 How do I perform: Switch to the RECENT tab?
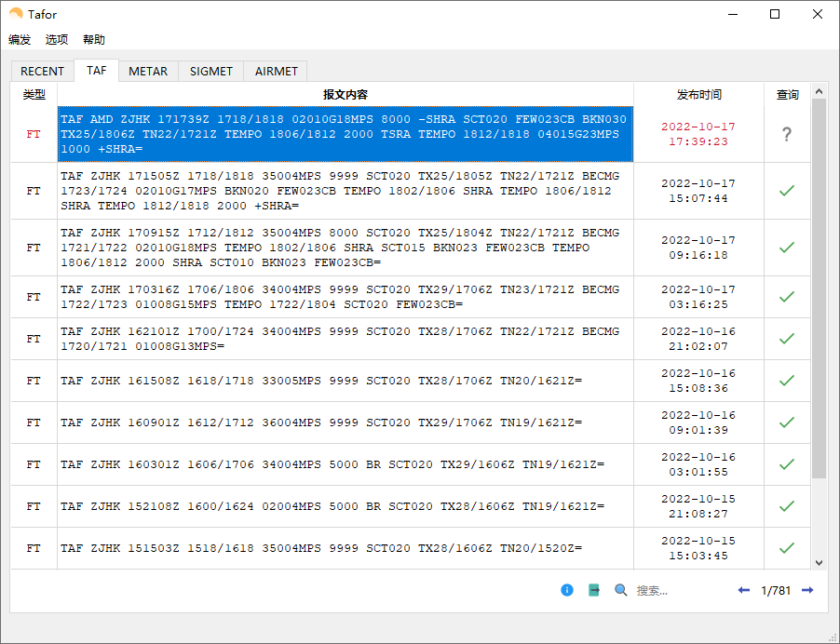[x=42, y=72]
